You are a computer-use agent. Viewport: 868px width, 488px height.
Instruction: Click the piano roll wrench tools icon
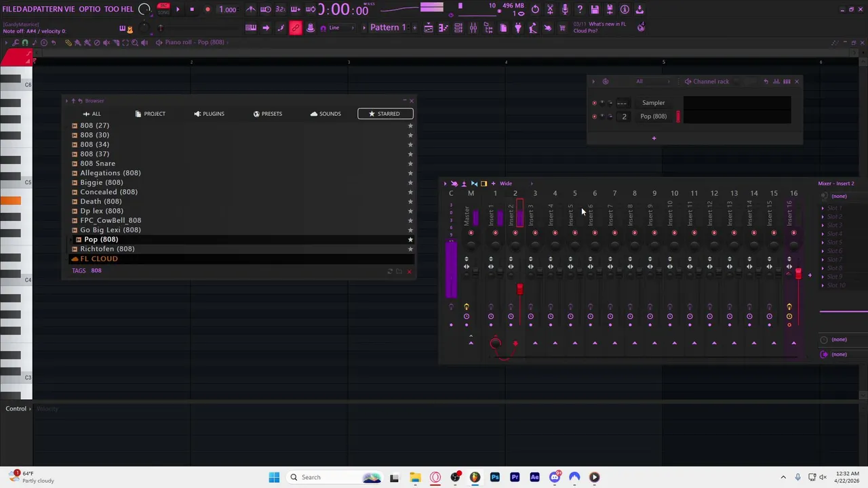(16, 42)
